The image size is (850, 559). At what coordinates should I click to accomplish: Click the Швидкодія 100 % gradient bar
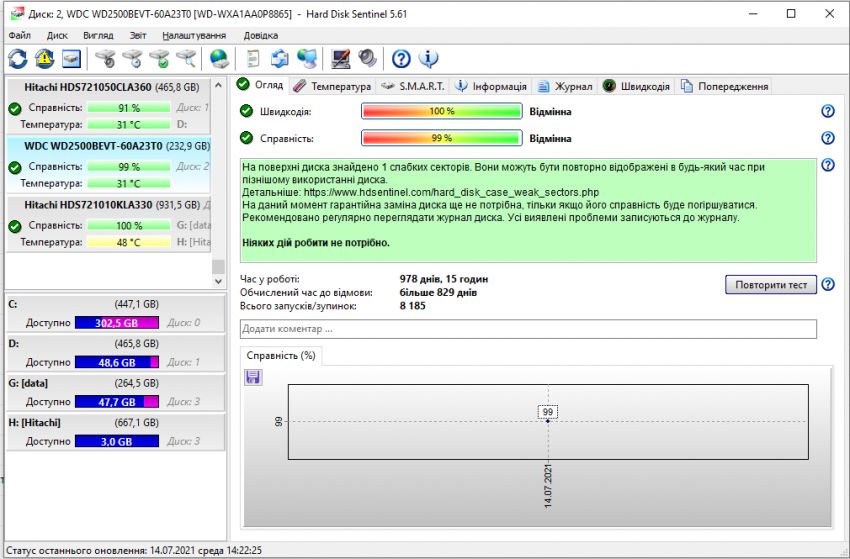[x=442, y=111]
